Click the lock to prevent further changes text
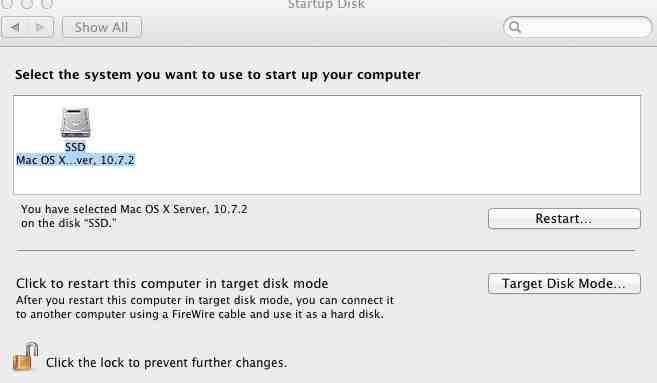Image resolution: width=657 pixels, height=383 pixels. pyautogui.click(x=166, y=362)
